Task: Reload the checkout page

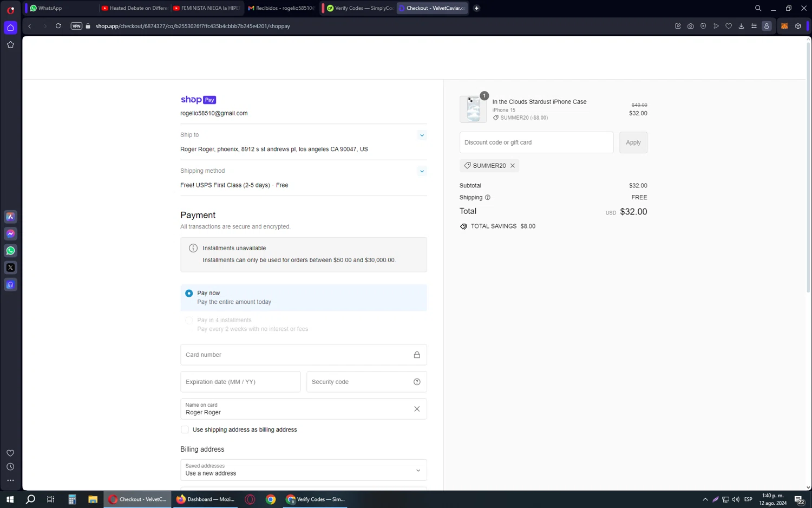Action: coord(58,26)
